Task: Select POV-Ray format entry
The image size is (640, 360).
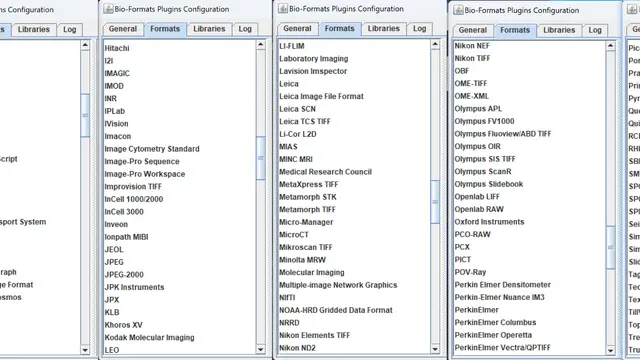Action: click(470, 272)
